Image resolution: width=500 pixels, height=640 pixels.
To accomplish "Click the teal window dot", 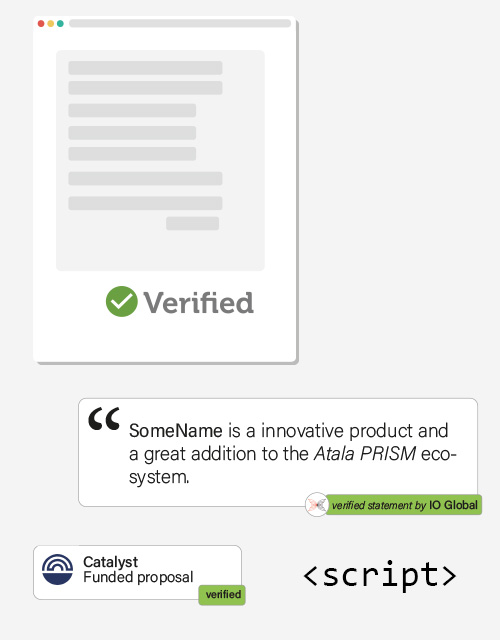I will click(x=60, y=23).
